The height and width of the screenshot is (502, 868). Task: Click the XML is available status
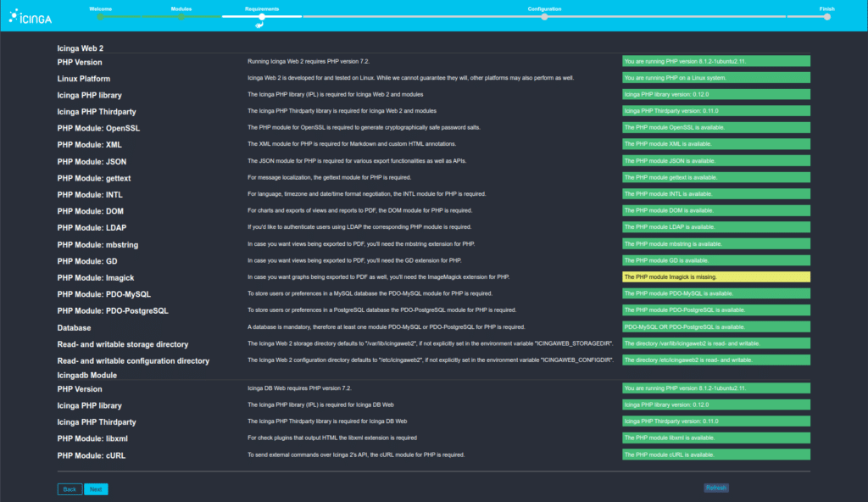[x=715, y=144]
